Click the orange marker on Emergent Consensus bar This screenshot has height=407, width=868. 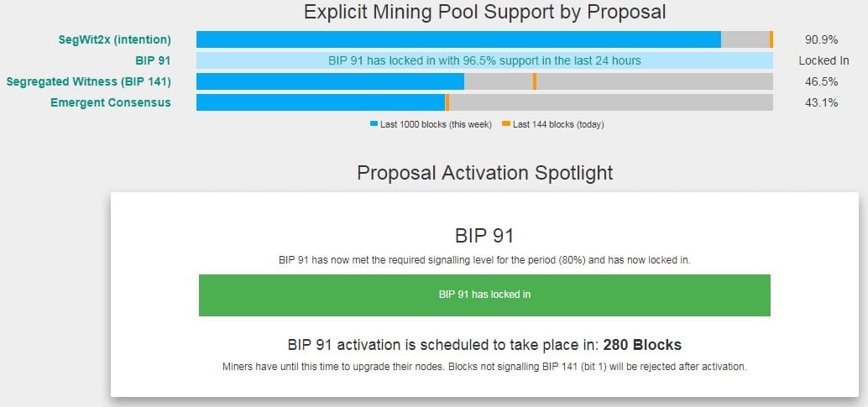point(447,102)
